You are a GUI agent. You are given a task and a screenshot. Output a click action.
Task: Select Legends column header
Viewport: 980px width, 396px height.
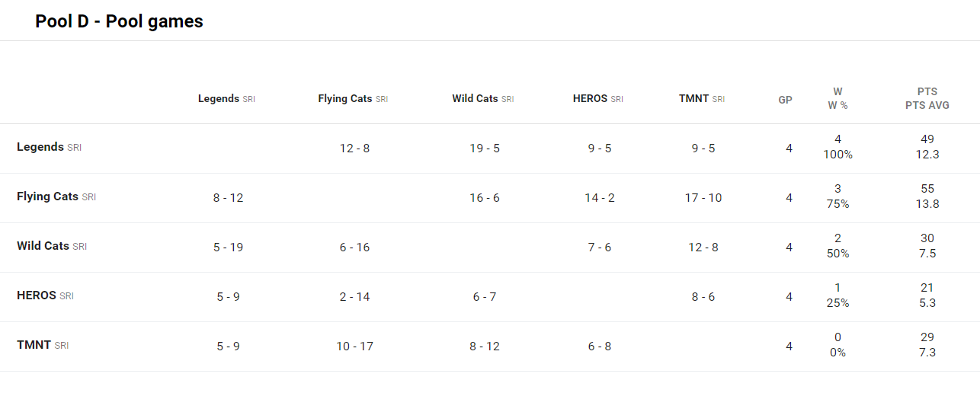[x=219, y=99]
